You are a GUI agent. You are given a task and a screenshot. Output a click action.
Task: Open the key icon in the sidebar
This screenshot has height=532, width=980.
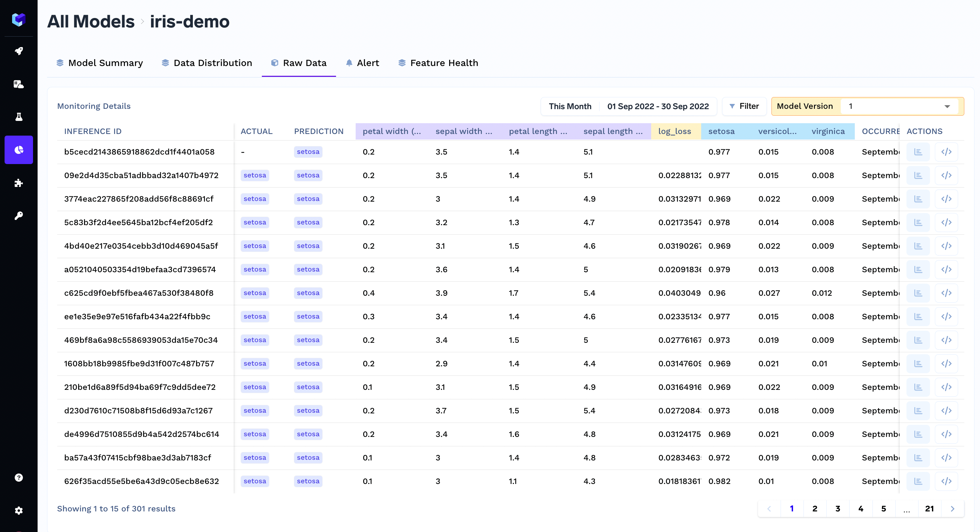(x=19, y=216)
